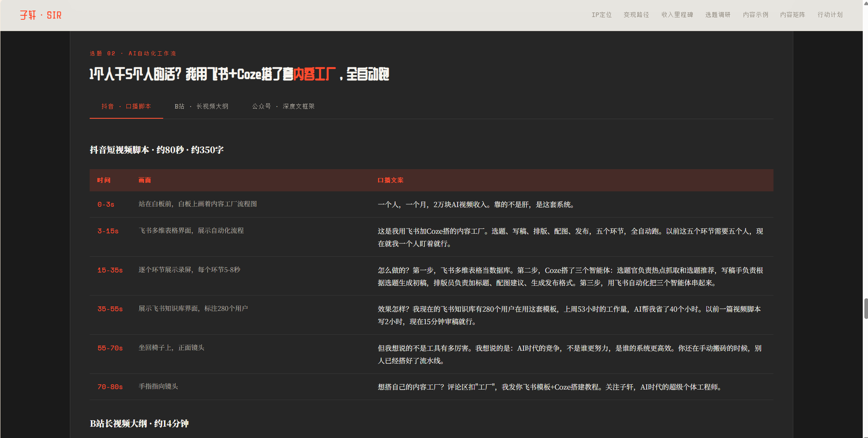This screenshot has height=438, width=868.
Task: Jump to the 收入里程碑 section
Action: click(x=677, y=15)
